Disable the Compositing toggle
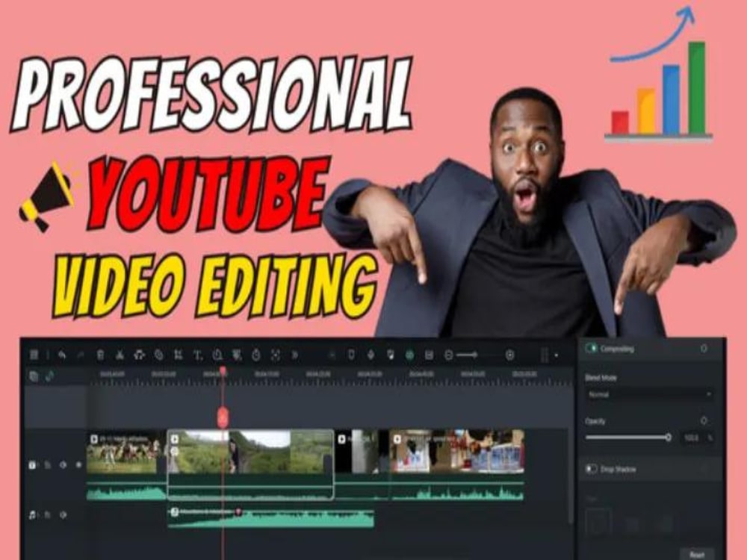 (x=592, y=349)
